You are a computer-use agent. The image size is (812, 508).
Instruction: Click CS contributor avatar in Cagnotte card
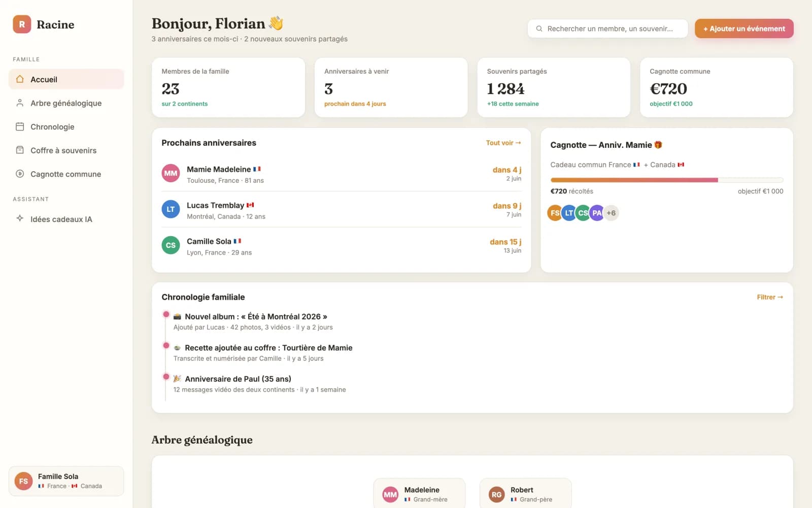pos(583,213)
